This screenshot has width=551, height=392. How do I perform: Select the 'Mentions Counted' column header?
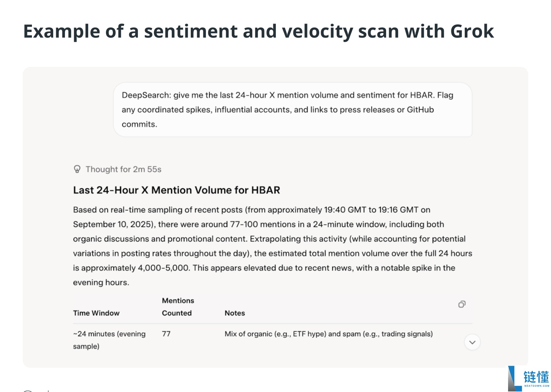click(x=178, y=307)
